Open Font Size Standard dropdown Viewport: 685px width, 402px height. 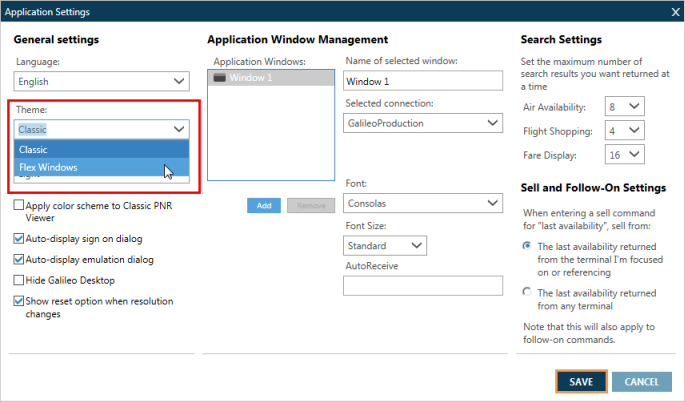click(x=385, y=245)
